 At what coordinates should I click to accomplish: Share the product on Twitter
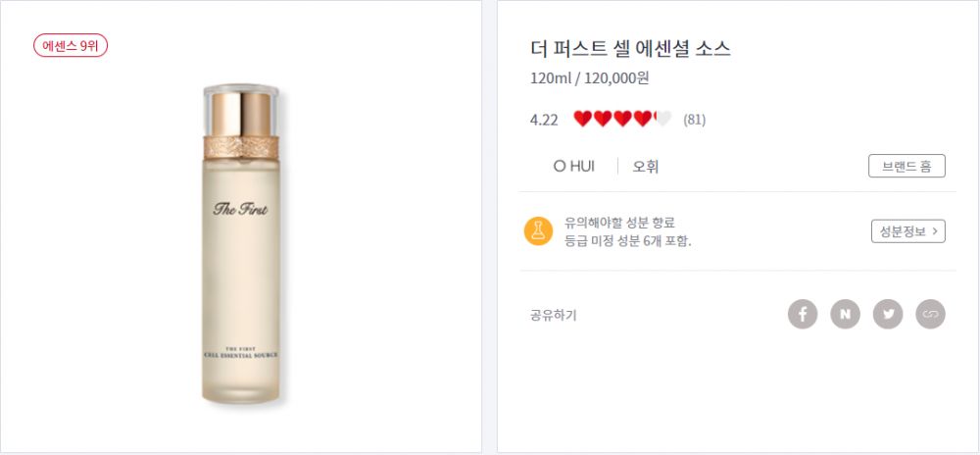point(888,315)
